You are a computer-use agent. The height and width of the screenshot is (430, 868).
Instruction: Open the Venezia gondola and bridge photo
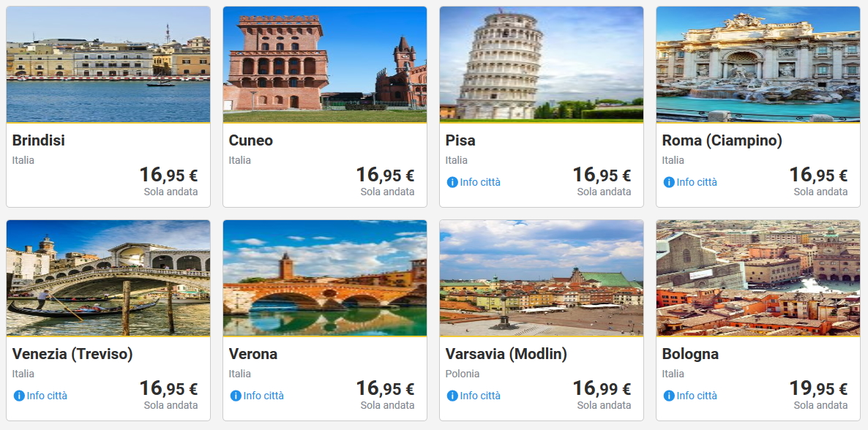click(108, 278)
